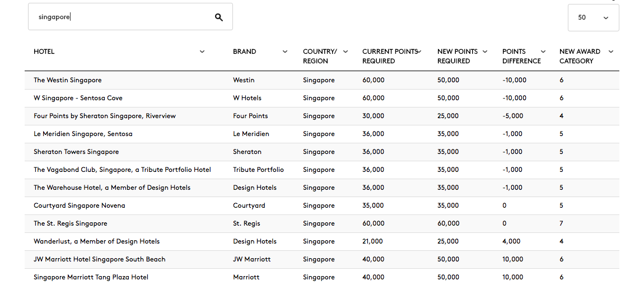Click the HOTEL column header label

(44, 52)
